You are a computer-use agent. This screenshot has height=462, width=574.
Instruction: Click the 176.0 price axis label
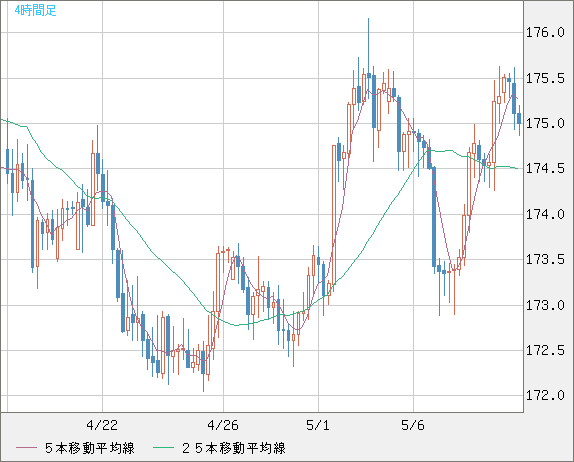click(545, 33)
